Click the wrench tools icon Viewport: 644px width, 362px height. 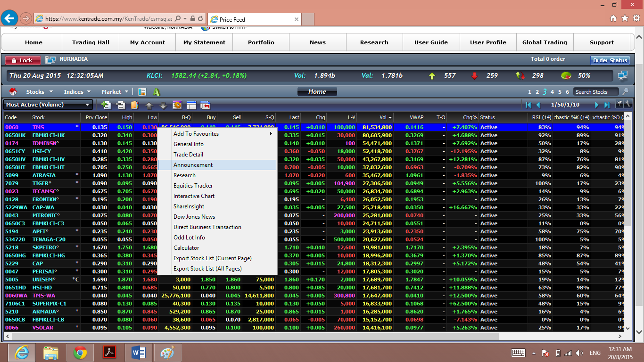click(627, 104)
